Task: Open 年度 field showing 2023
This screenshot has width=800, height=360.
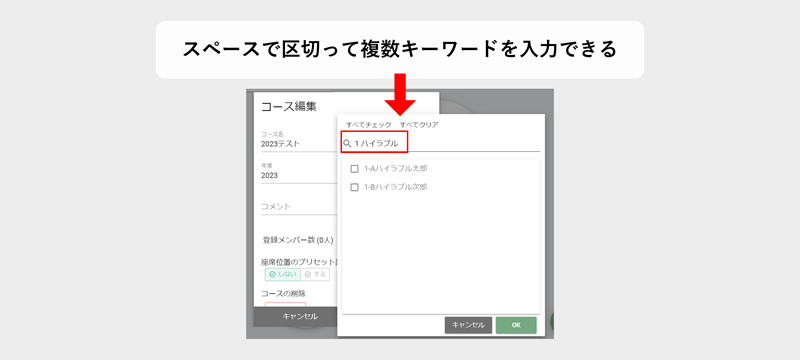Action: pos(299,175)
